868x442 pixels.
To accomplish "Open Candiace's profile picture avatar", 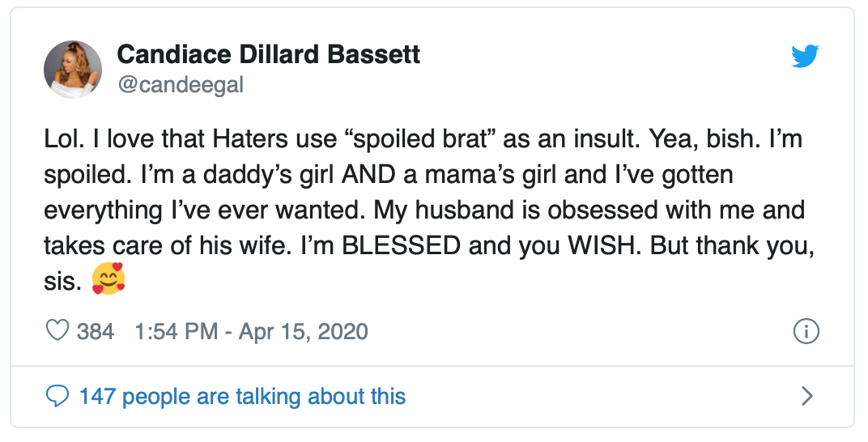I will (73, 70).
